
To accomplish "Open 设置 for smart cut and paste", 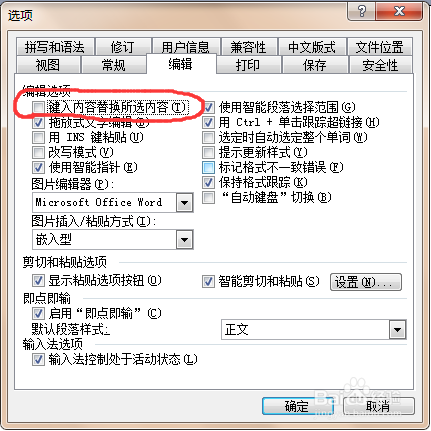I will (366, 282).
